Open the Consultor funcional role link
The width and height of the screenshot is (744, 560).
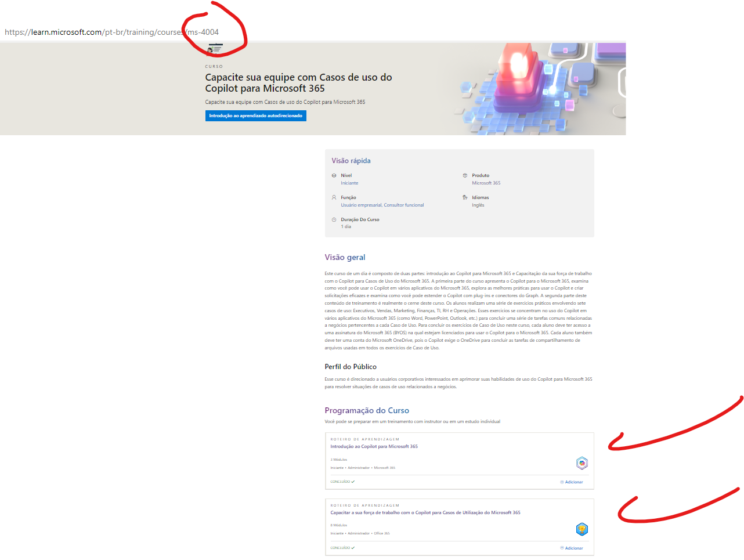pyautogui.click(x=404, y=205)
